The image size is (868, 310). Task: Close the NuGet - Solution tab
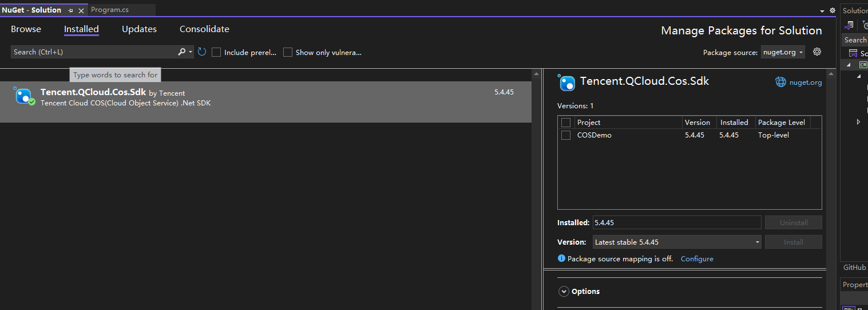81,10
